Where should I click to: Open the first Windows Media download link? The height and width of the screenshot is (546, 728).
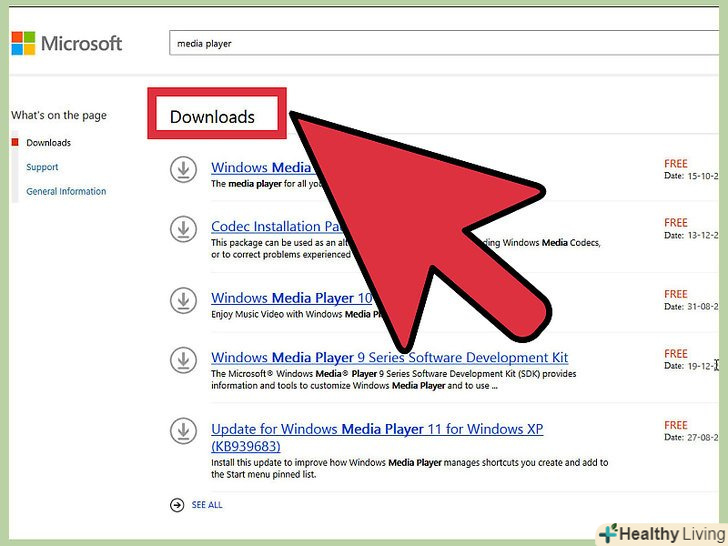point(261,167)
